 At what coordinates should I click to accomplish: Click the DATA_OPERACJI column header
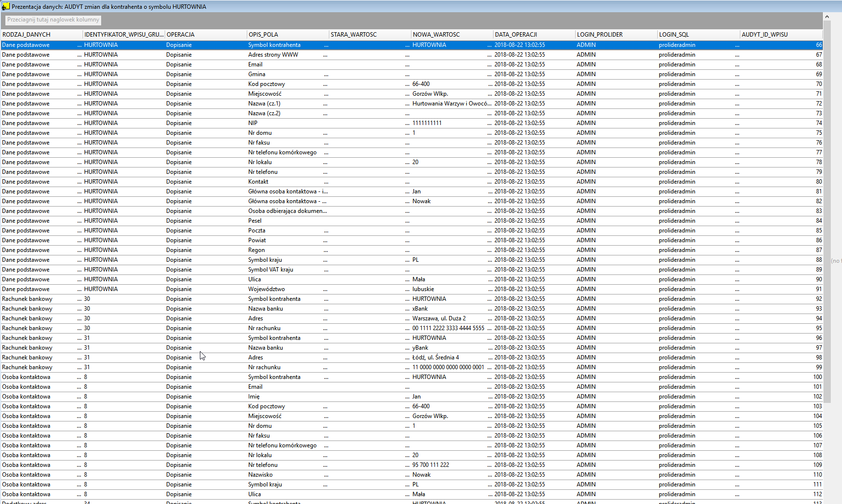(x=535, y=35)
